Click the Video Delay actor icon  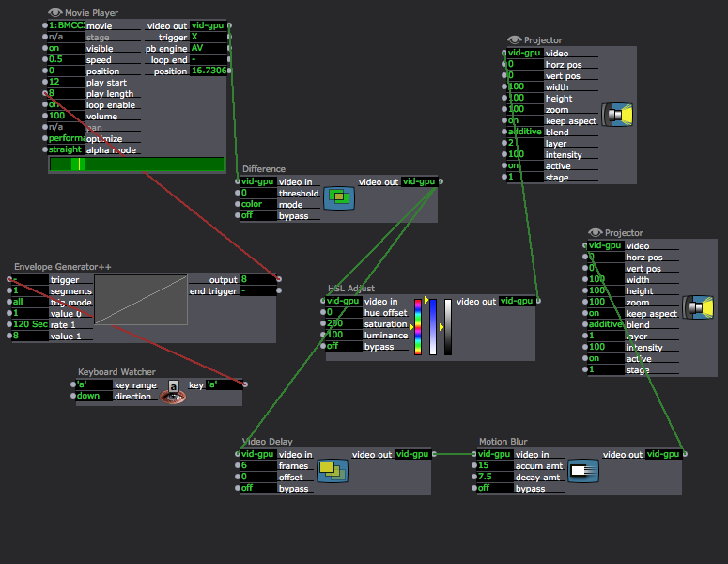coord(332,471)
